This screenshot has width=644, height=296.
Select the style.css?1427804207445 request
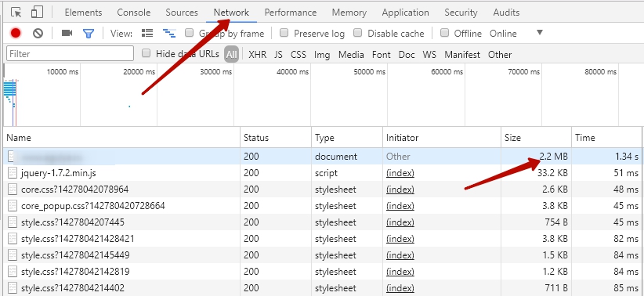click(x=73, y=222)
